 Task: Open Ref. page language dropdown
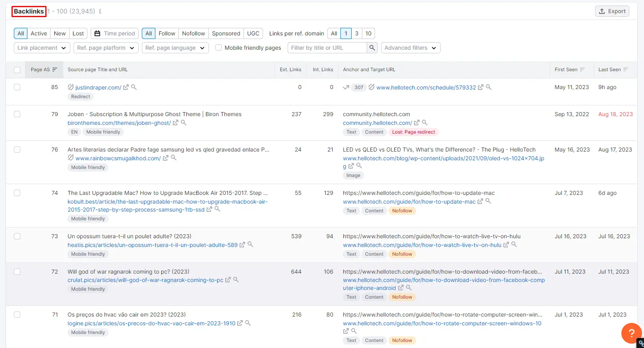(175, 48)
